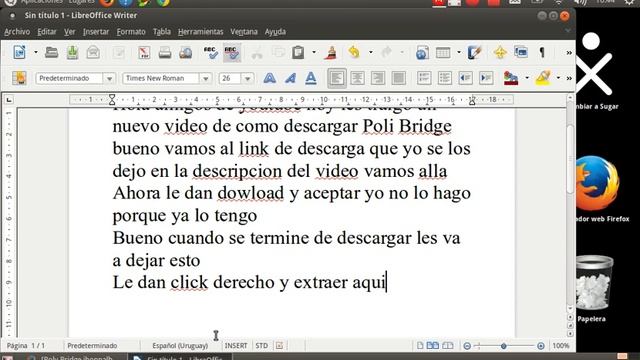The image size is (640, 360).
Task: Apply the font color with the A color icon
Action: point(511,78)
